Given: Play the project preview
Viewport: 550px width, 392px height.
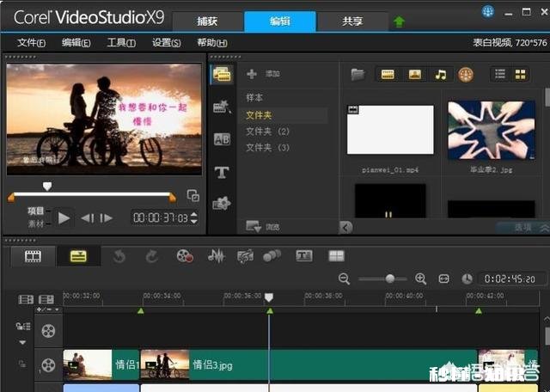Looking at the screenshot, I should click(x=64, y=218).
